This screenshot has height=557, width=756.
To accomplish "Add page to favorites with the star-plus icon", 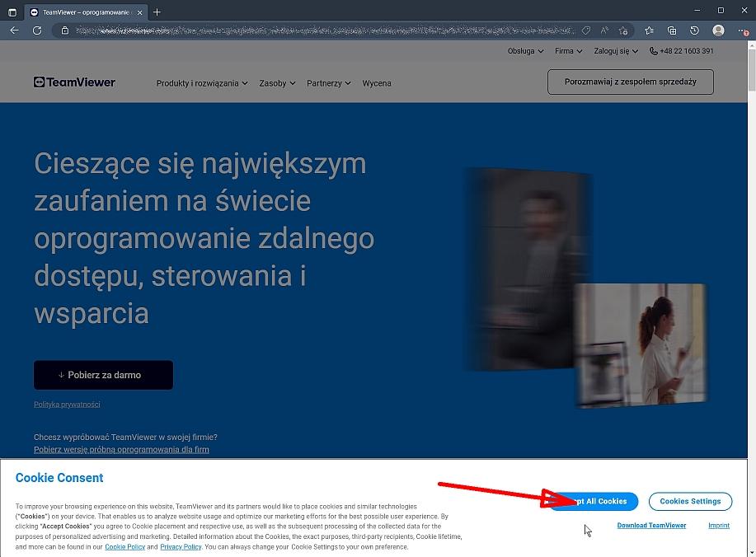I will [623, 30].
